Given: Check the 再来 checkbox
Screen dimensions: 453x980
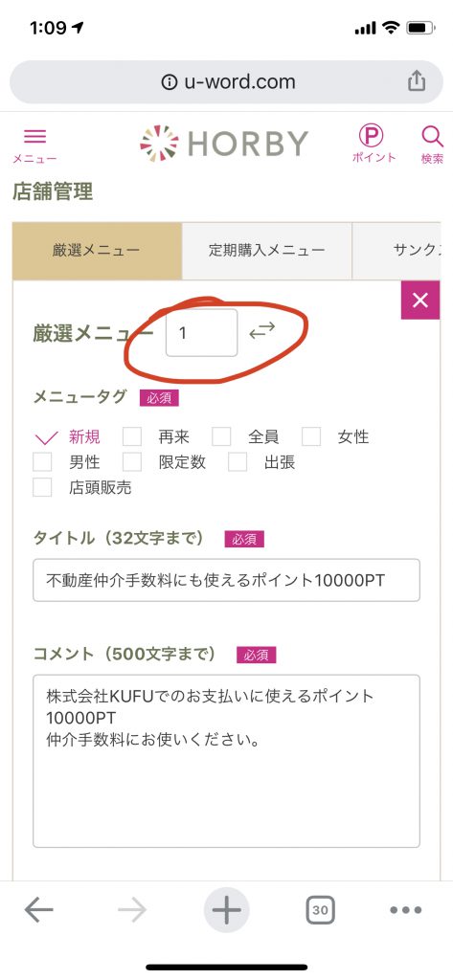Looking at the screenshot, I should (132, 436).
